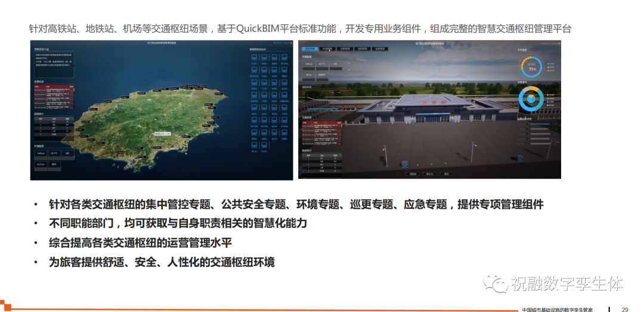644x312 pixels.
Task: Switch to the second tab in the station view
Action: tap(327, 49)
